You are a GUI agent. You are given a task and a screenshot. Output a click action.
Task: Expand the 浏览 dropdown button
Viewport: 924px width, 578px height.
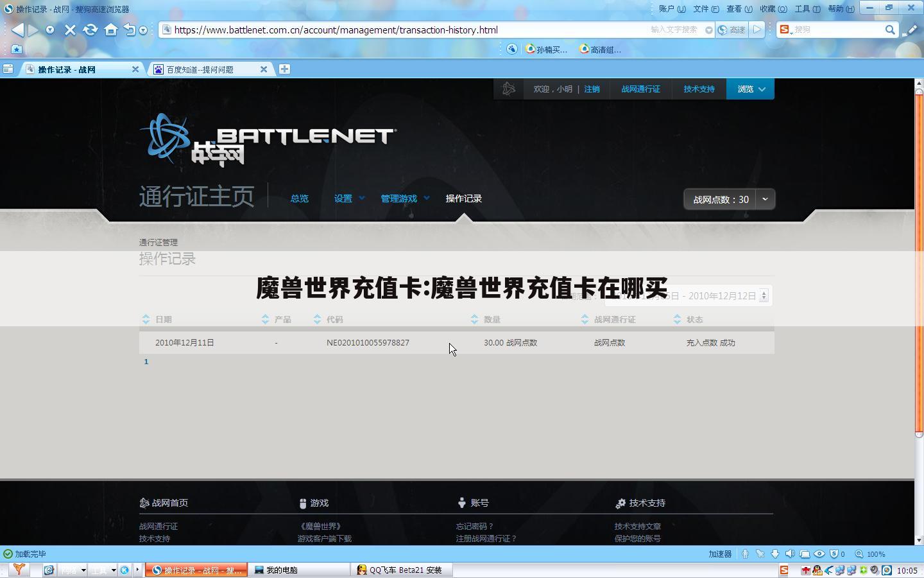pos(750,89)
